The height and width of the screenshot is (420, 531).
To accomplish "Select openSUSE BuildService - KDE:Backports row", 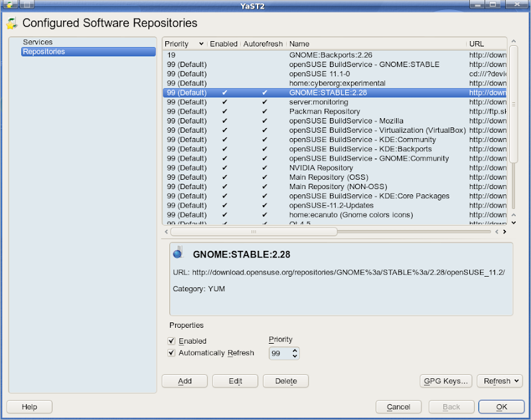I will 335,149.
